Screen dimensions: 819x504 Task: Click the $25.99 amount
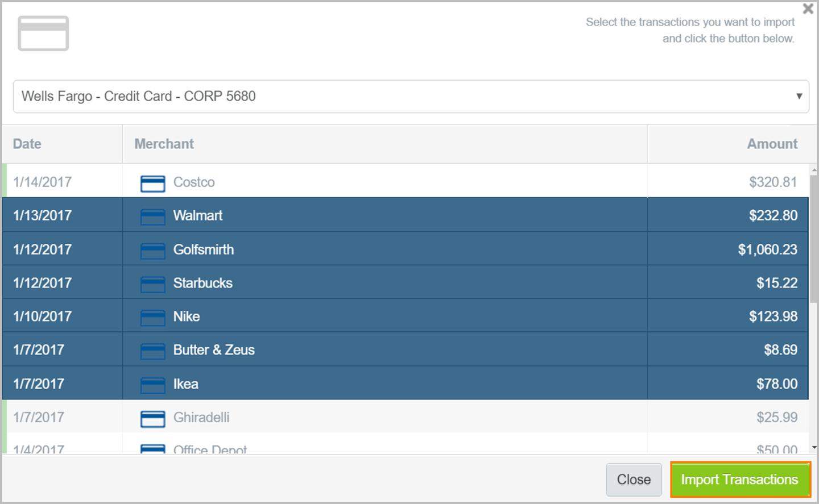(x=777, y=418)
